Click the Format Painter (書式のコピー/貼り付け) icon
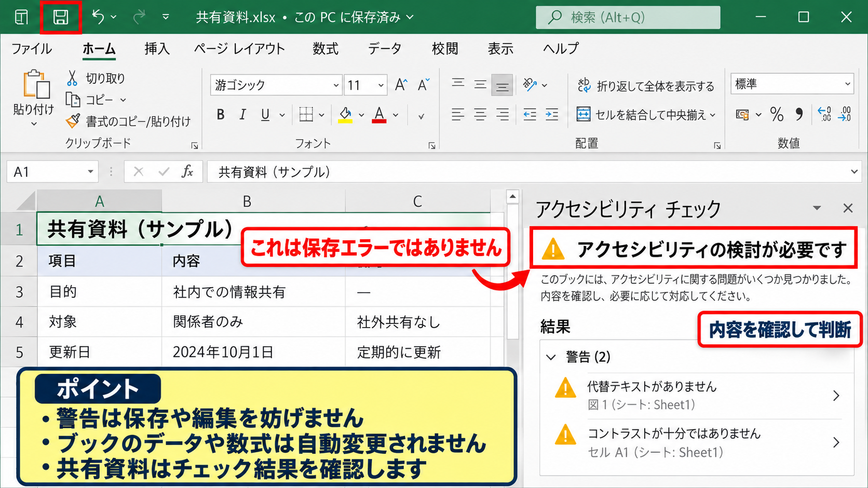The width and height of the screenshot is (868, 488). pos(73,121)
